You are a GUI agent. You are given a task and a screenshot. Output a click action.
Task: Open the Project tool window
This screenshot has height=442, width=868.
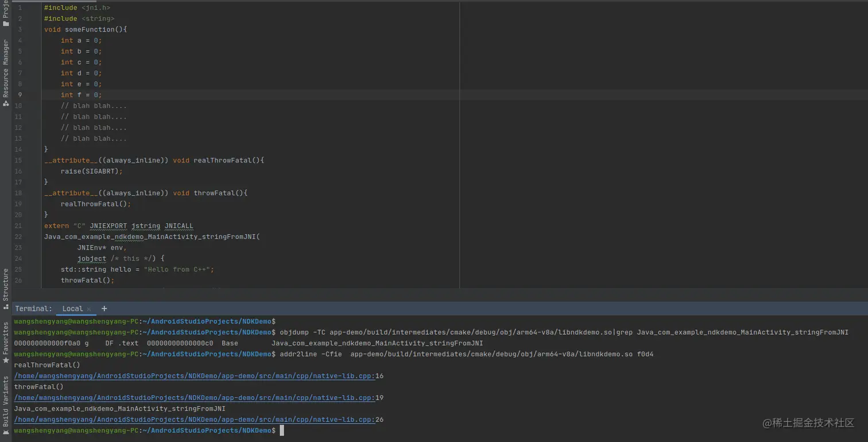pos(6,13)
